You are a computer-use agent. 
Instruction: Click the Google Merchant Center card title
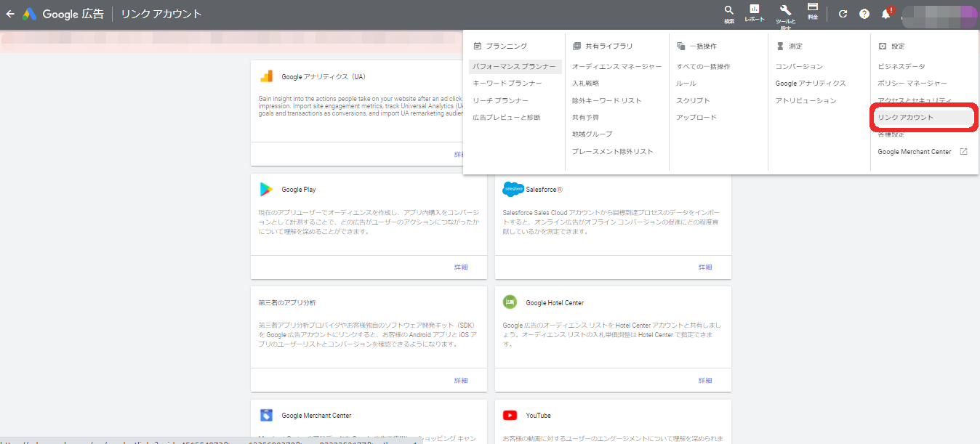pyautogui.click(x=316, y=416)
